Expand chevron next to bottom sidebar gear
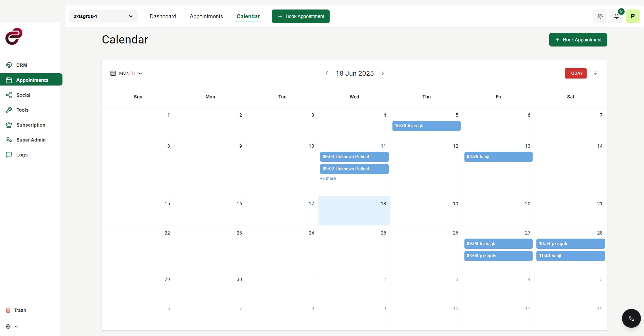The image size is (644, 336). 16,326
